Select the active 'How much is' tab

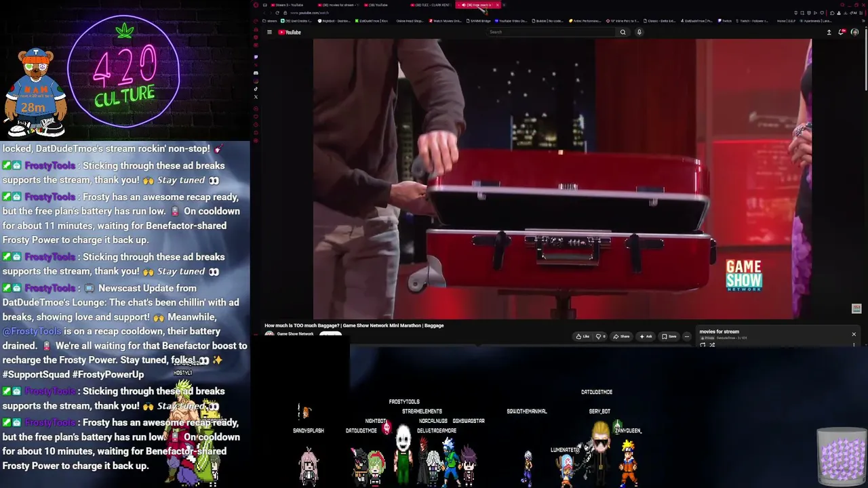tap(477, 5)
